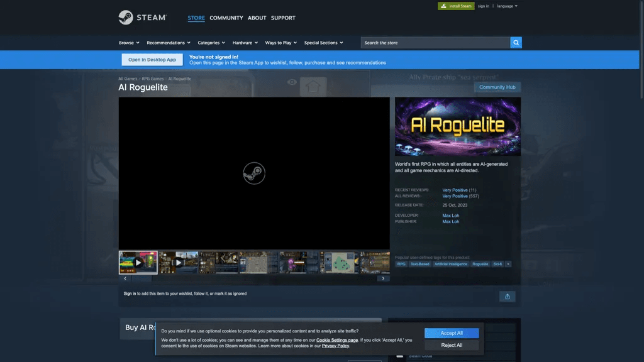Open recent reviews Very Positive link
The image size is (644, 362).
[455, 190]
